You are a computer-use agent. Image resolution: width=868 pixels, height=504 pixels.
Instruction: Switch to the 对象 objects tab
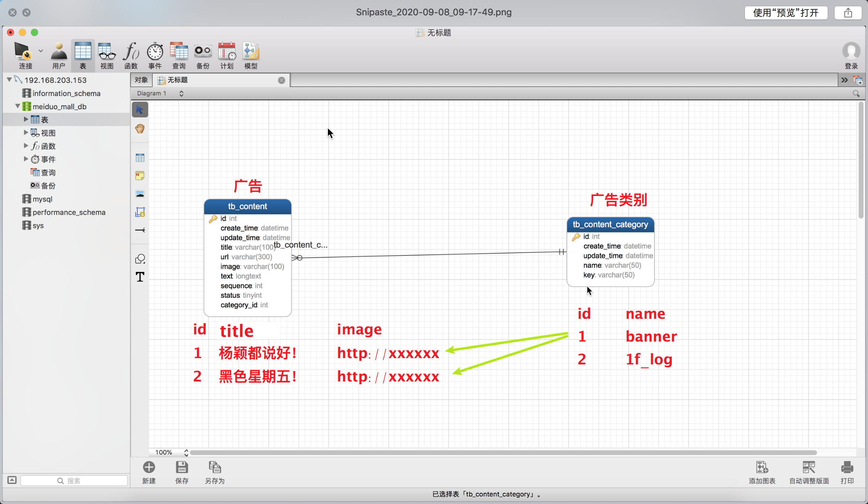point(141,80)
